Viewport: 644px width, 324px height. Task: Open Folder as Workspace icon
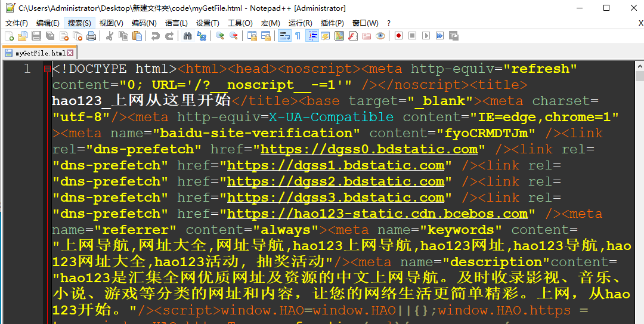point(367,36)
